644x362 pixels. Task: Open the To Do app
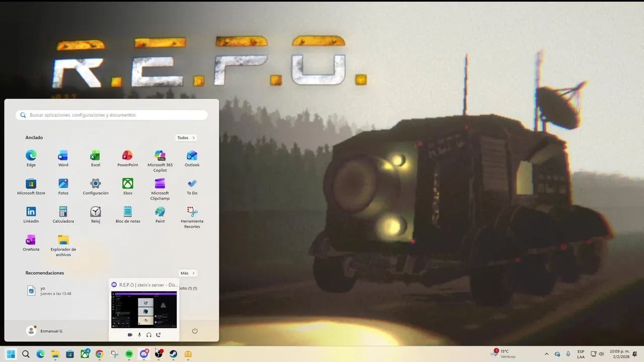pos(192,186)
